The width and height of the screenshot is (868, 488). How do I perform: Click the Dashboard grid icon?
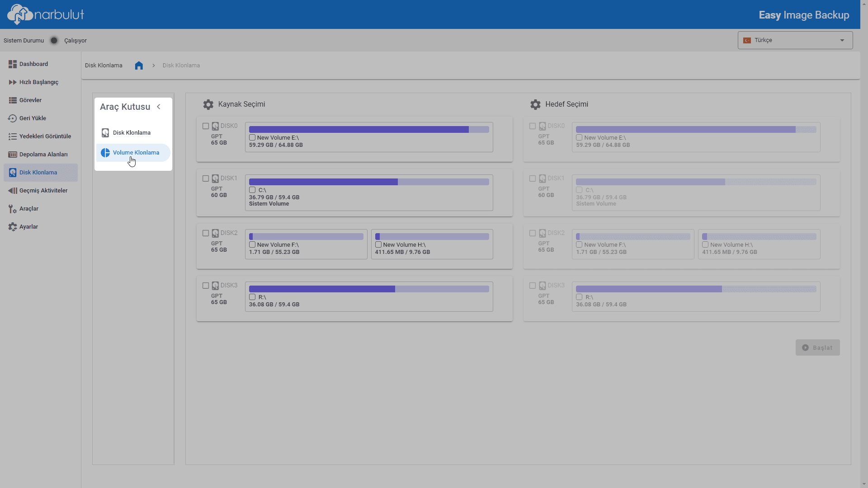point(13,64)
